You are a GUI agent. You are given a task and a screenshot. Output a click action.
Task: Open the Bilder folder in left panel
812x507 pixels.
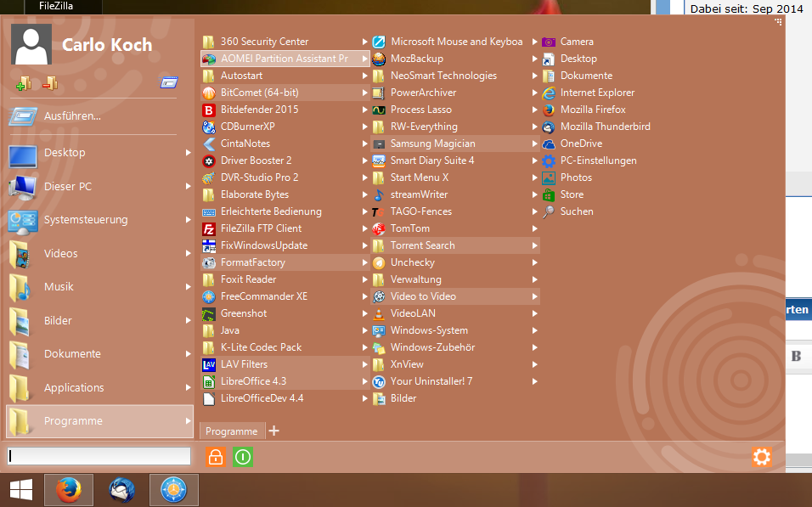[99, 320]
